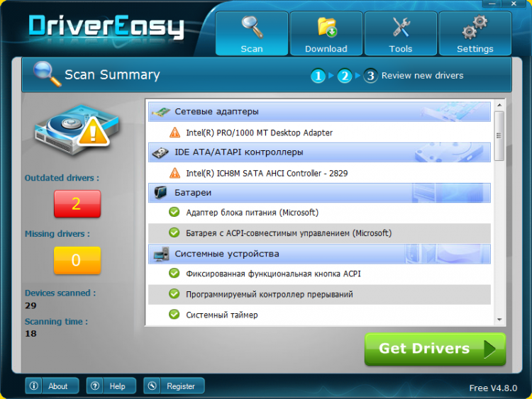Click warning icon beside Intel PRO/1000 MT adapter
The width and height of the screenshot is (532, 399).
click(x=174, y=133)
